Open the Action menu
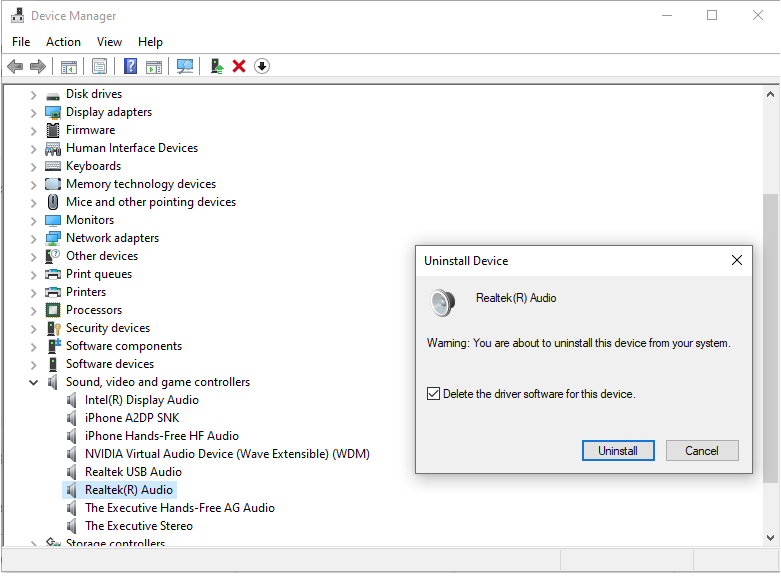 63,42
